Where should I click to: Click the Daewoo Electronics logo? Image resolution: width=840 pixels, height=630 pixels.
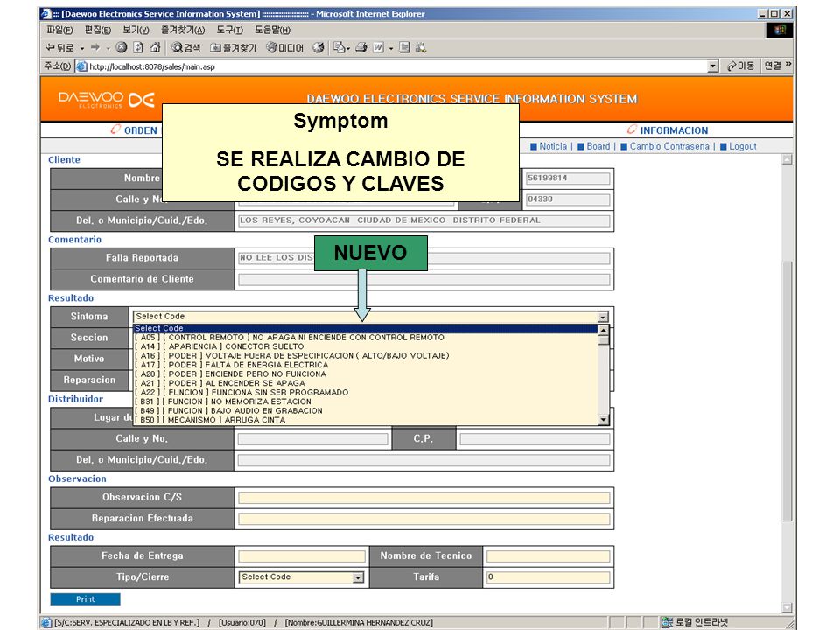coord(107,100)
